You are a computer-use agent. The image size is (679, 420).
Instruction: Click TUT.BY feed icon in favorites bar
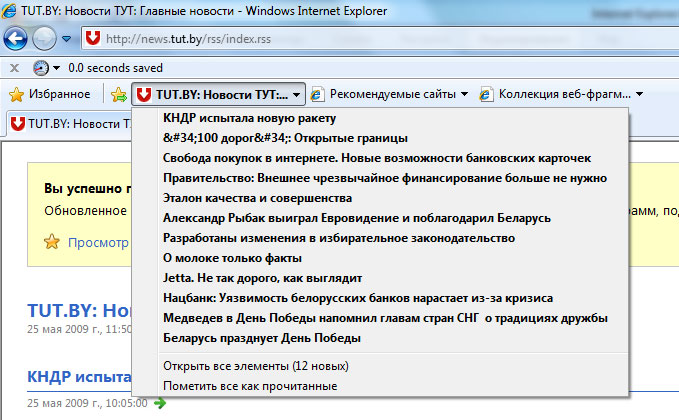coord(143,94)
